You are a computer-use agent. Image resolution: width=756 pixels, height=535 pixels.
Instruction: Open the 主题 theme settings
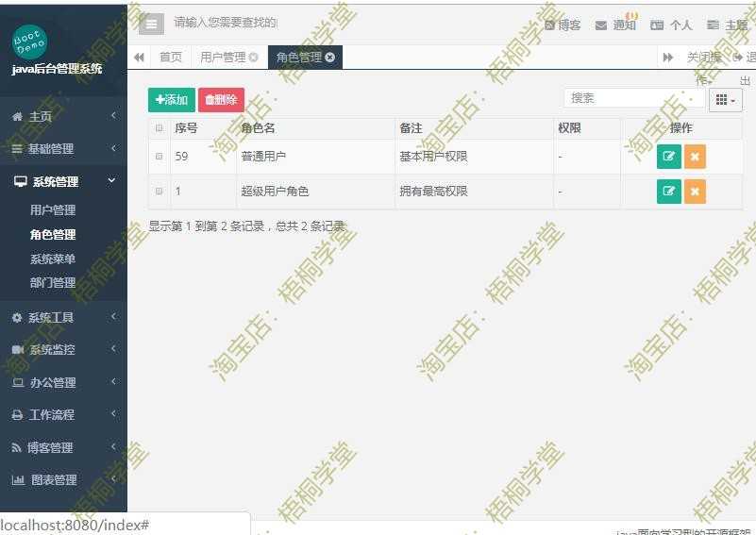tap(728, 25)
